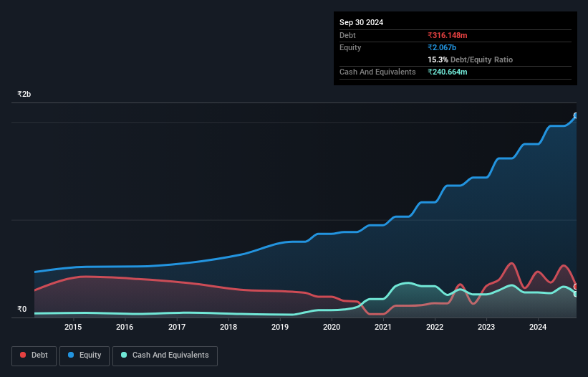Click the blue Equity endpoint marker
This screenshot has height=377, width=588.
577,115
